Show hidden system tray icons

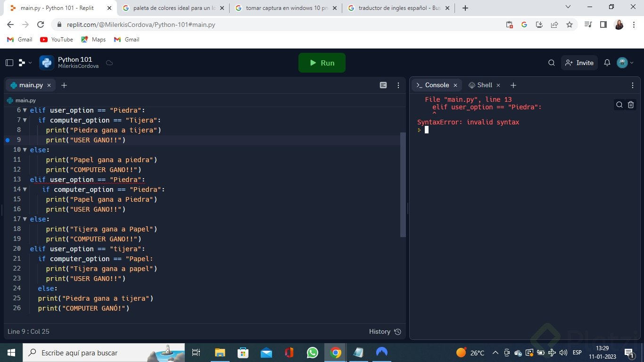(x=495, y=353)
